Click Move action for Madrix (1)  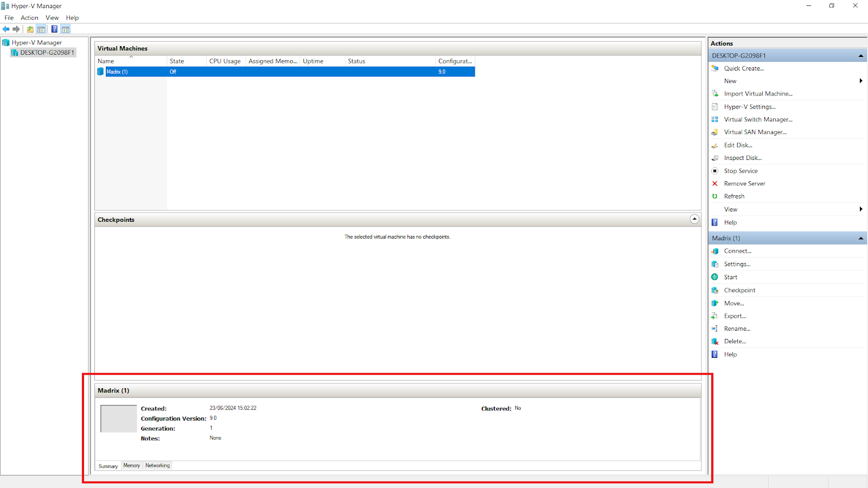coord(734,303)
